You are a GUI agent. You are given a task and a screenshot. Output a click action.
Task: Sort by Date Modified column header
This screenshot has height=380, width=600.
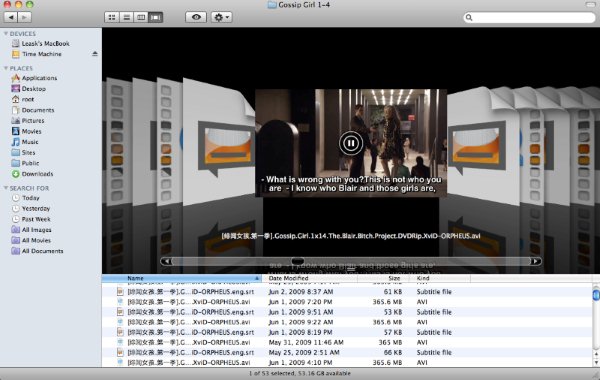[x=310, y=278]
